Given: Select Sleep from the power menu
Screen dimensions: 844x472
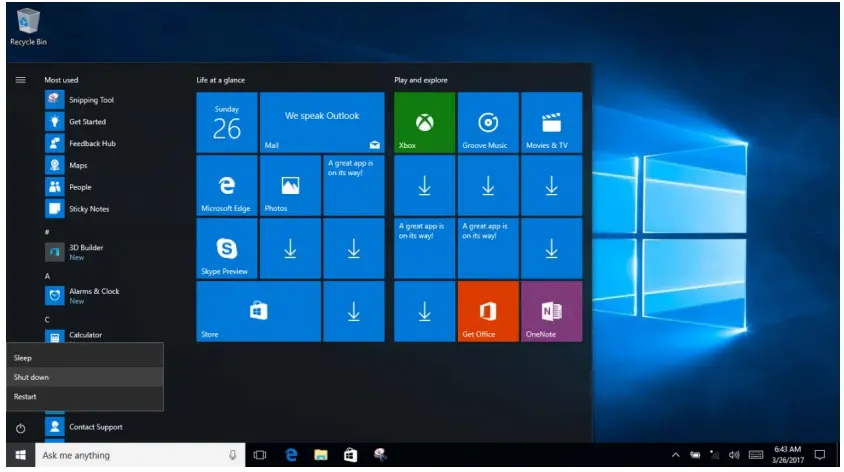Looking at the screenshot, I should pyautogui.click(x=85, y=357).
